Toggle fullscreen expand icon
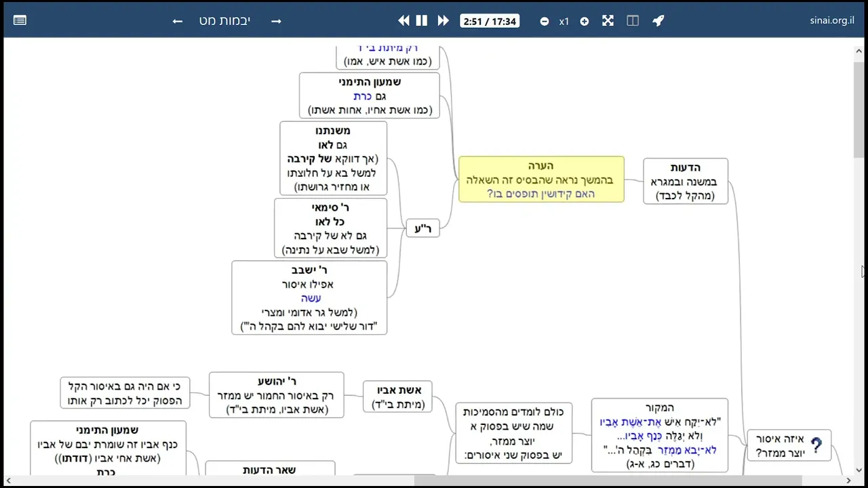868x488 pixels. [608, 21]
